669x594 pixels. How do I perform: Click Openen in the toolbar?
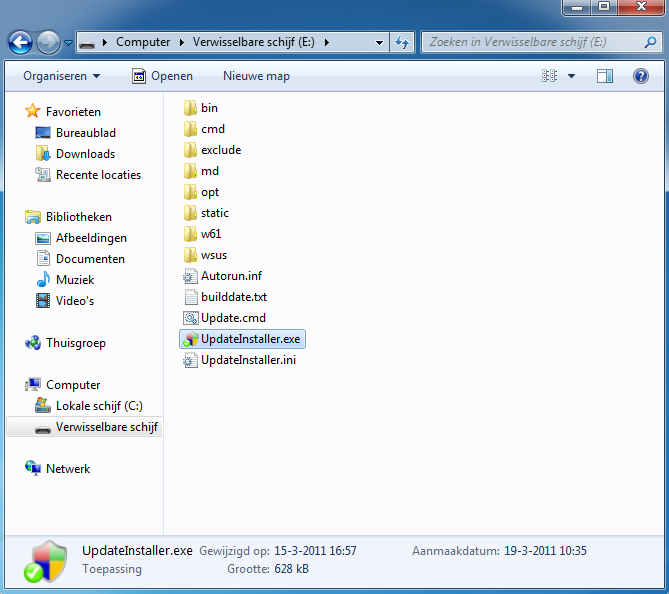click(162, 76)
